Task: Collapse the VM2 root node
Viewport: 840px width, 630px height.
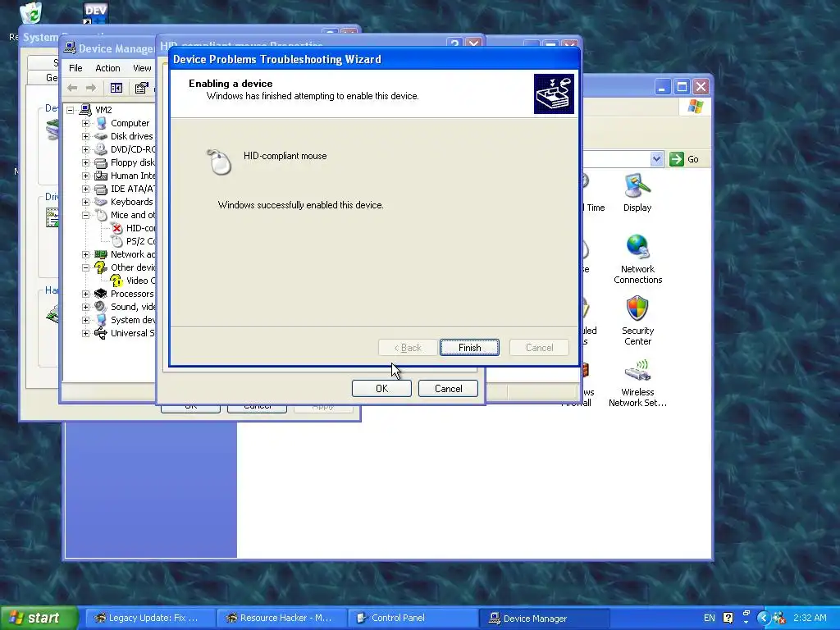Action: coord(71,110)
